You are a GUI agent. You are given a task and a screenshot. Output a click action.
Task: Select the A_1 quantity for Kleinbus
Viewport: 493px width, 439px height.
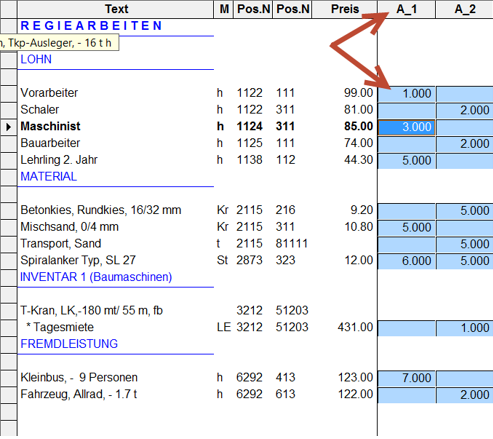(407, 378)
